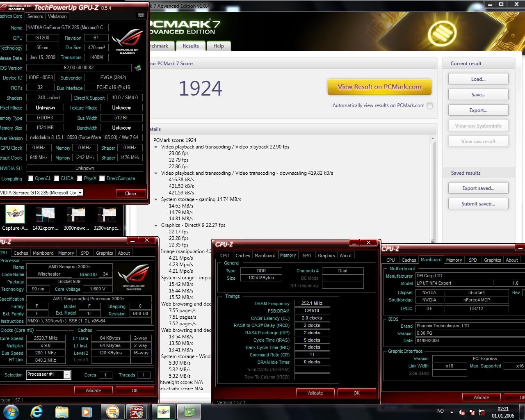The image size is (525, 420).
Task: Open SPD tab in the CPU-Z memory window
Action: pyautogui.click(x=307, y=256)
